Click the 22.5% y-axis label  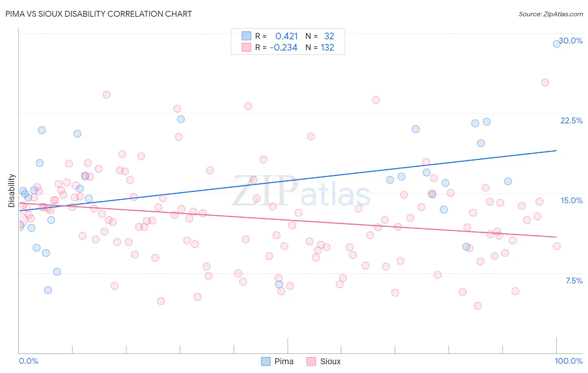coord(572,120)
